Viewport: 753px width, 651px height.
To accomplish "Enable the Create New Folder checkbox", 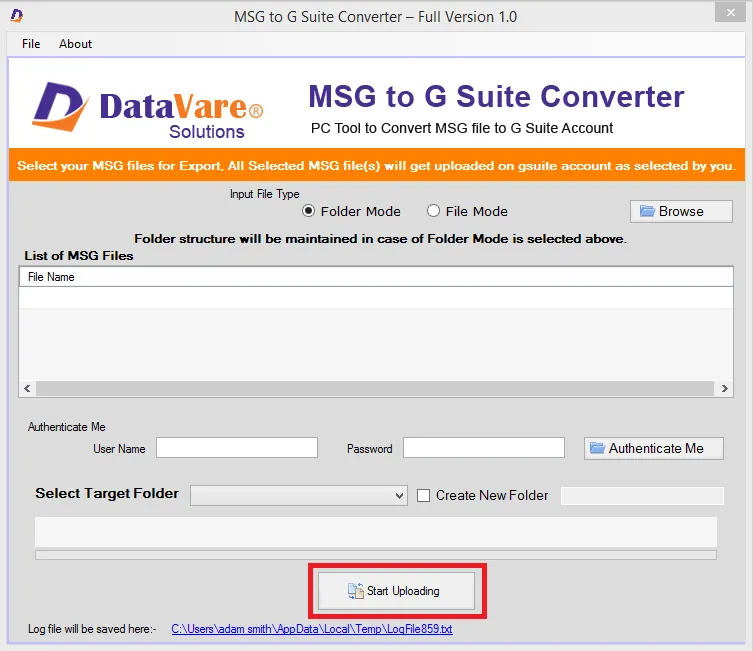I will 424,495.
